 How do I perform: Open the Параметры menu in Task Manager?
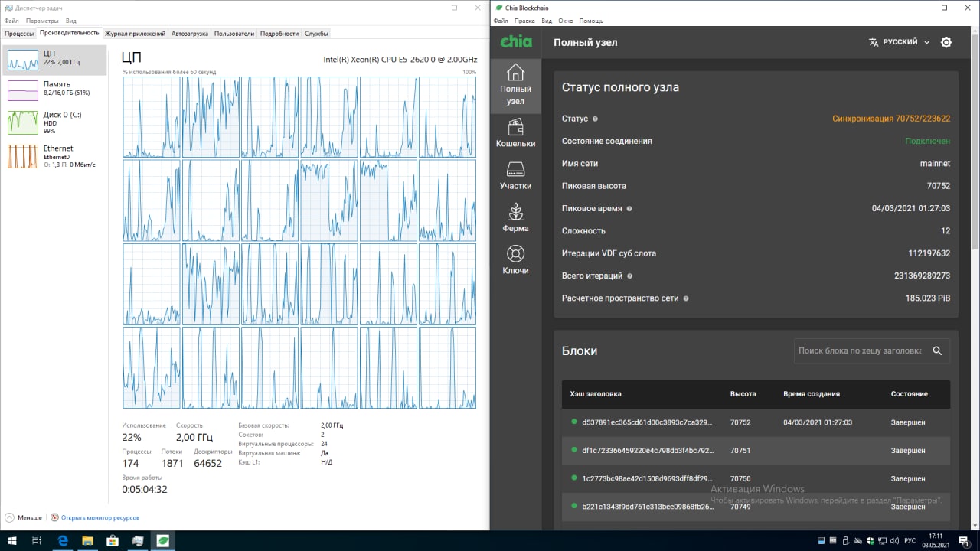42,21
